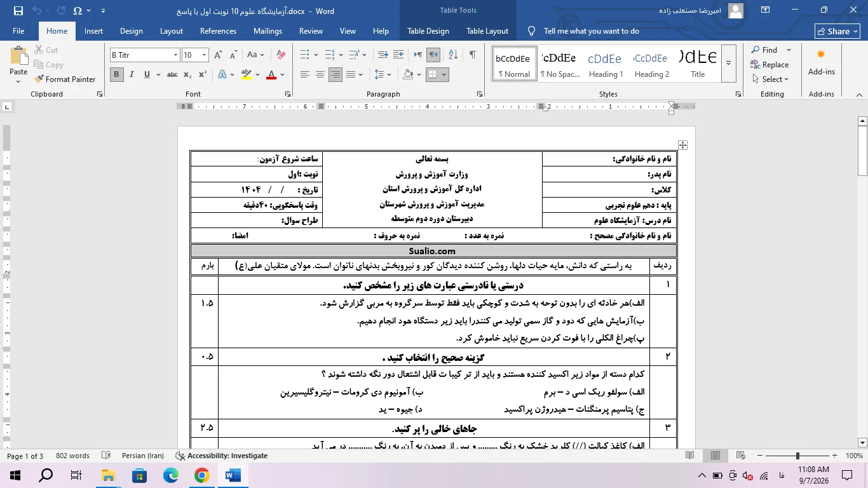Open the Review tab
This screenshot has width=868, height=488.
(x=311, y=31)
